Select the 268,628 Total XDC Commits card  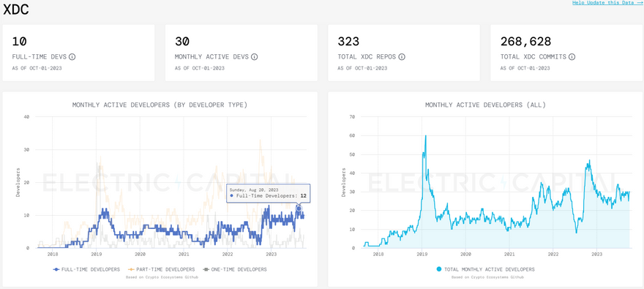[x=566, y=53]
